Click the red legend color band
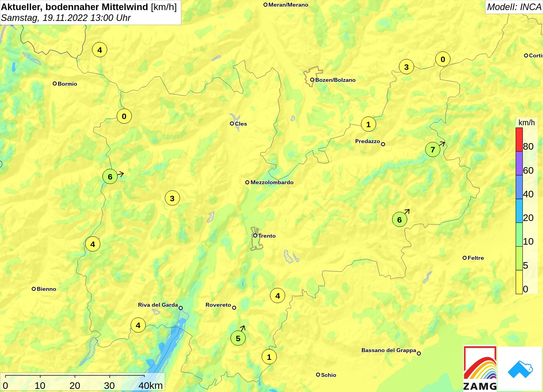The width and height of the screenshot is (543, 392). (519, 140)
